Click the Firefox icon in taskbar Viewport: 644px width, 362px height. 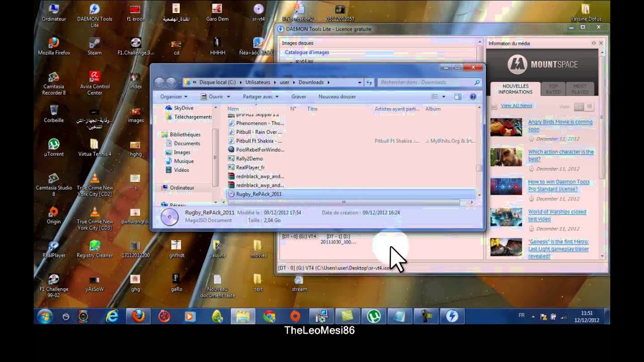click(138, 316)
